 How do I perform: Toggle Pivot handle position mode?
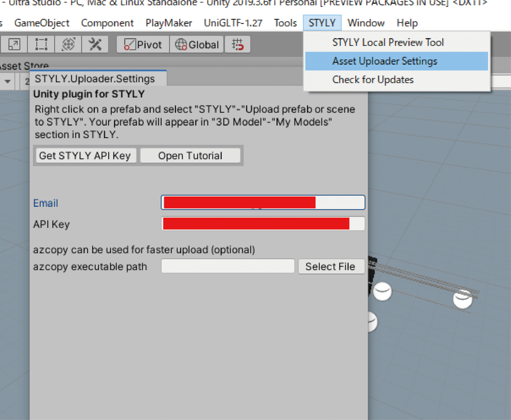pos(142,44)
